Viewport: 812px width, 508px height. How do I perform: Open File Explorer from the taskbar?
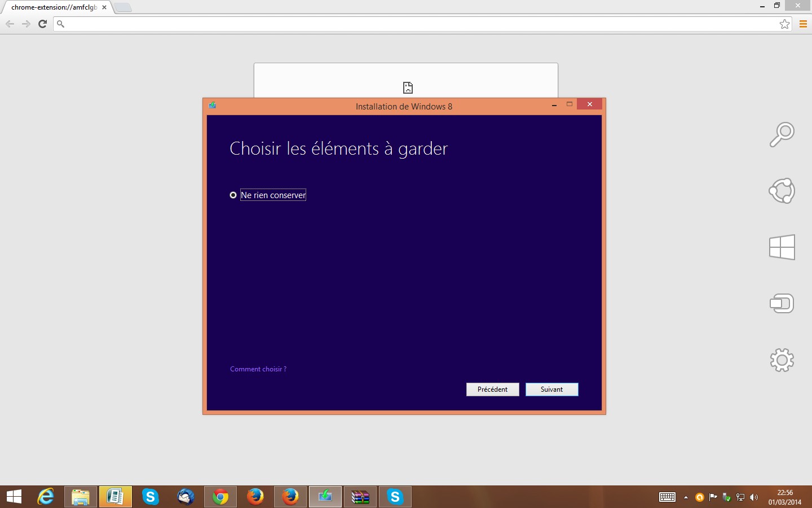point(81,497)
